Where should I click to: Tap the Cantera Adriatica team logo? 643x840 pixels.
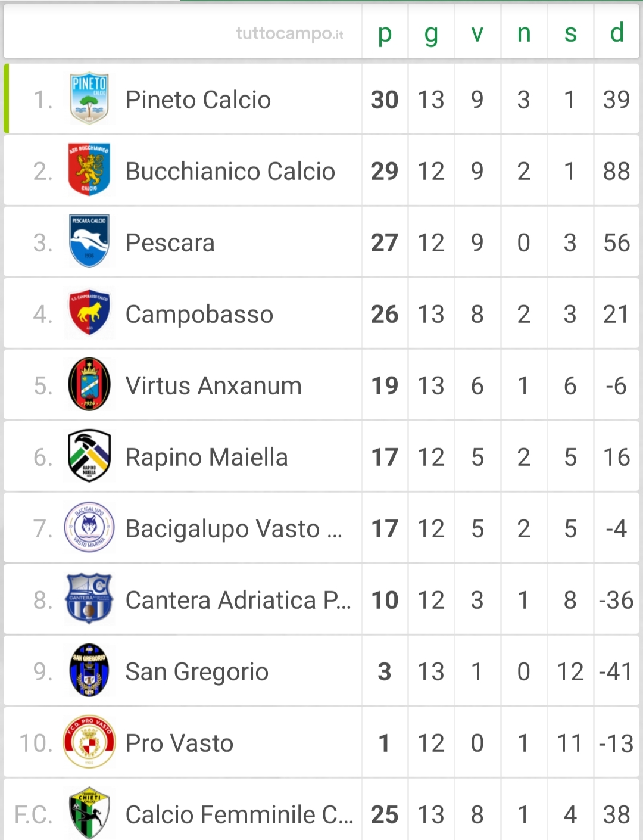pos(89,599)
